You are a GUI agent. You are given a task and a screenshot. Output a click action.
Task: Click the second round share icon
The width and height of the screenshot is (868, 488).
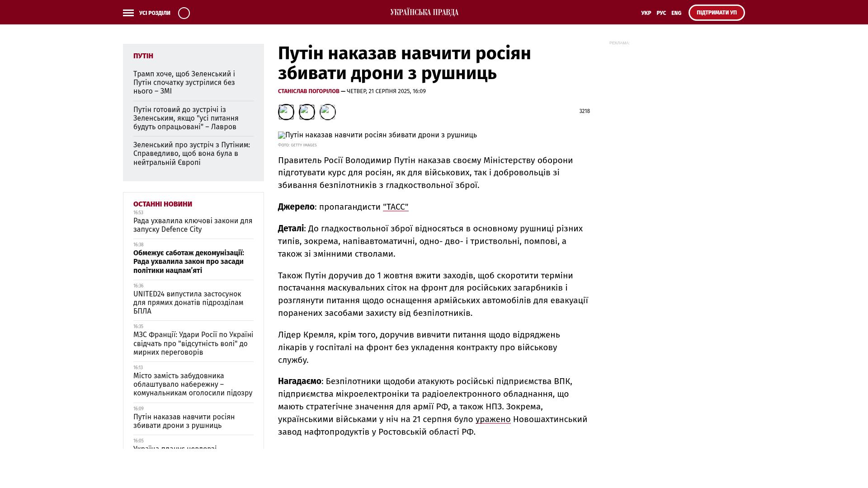coord(307,112)
